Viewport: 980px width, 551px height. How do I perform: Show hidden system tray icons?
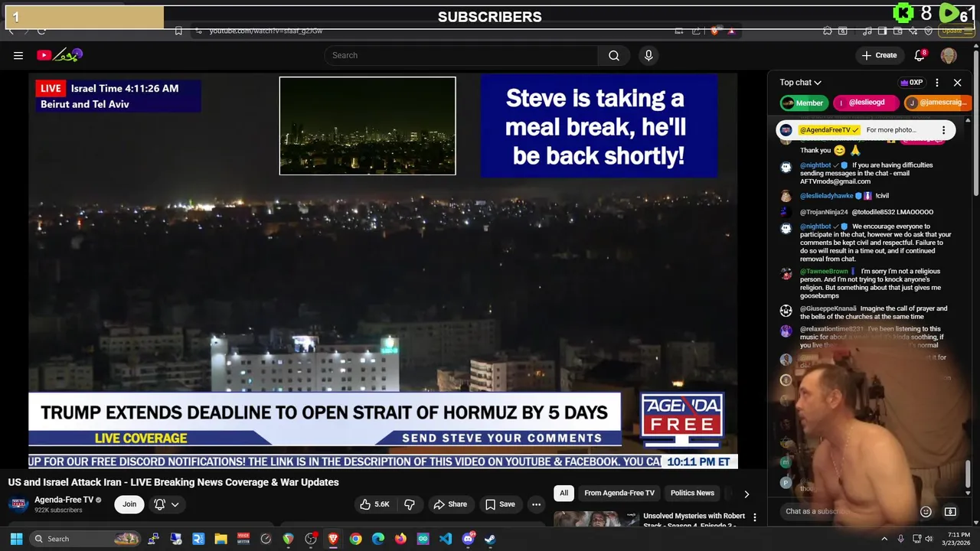(x=884, y=539)
